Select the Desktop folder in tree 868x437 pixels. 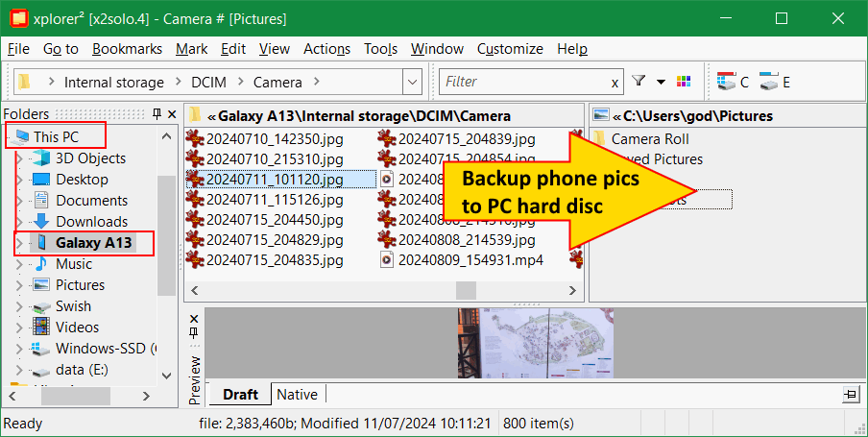tap(82, 180)
